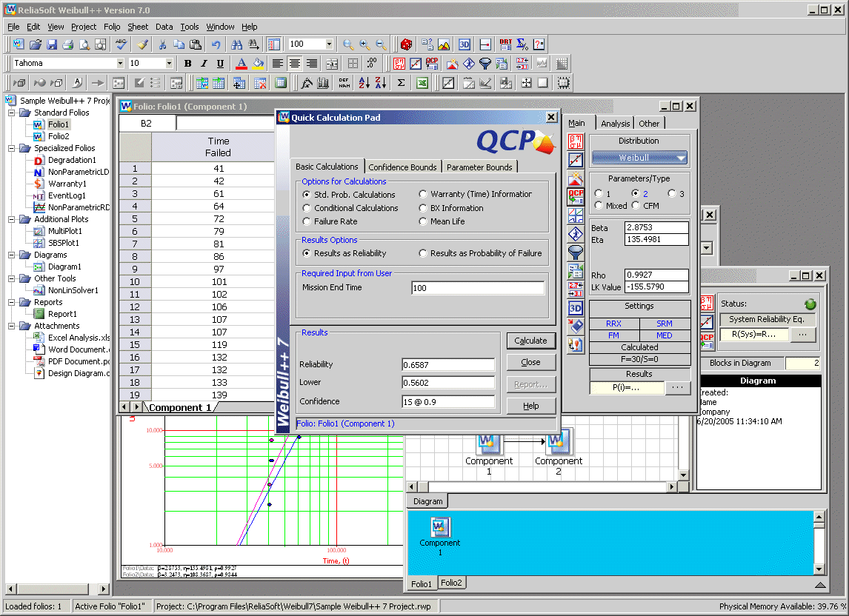Click the cell reference box B2
The width and height of the screenshot is (849, 616).
147,124
